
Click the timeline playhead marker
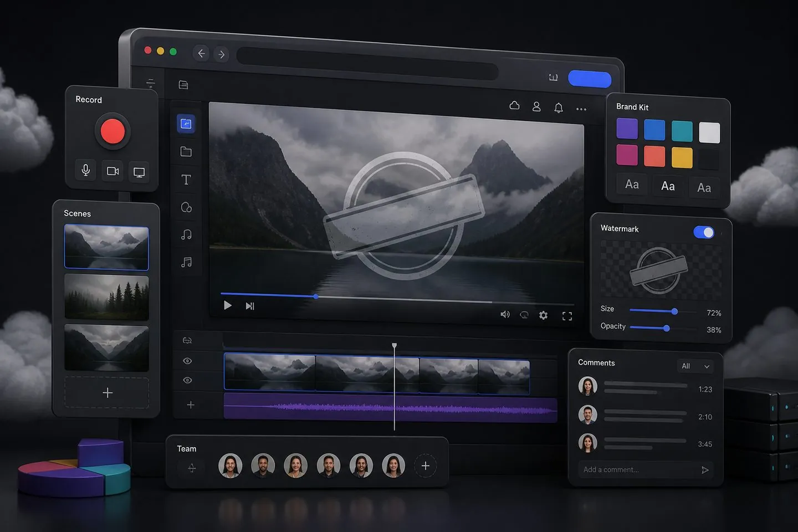tap(395, 346)
